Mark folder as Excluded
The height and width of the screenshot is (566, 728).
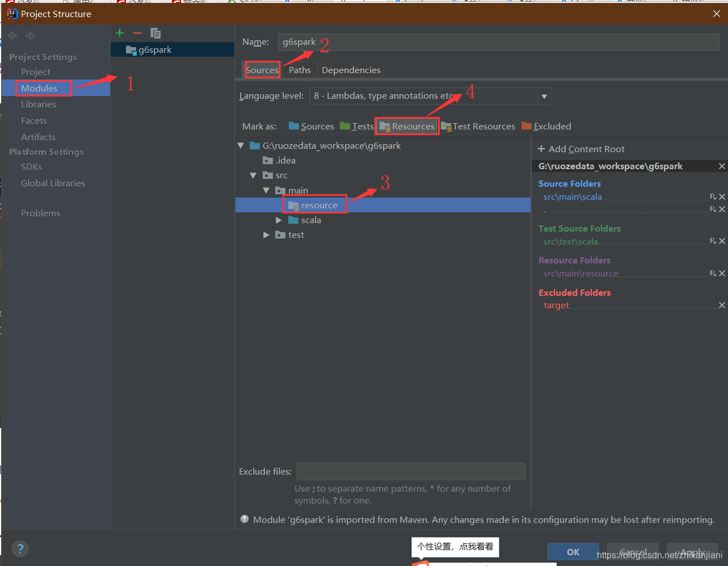(546, 126)
